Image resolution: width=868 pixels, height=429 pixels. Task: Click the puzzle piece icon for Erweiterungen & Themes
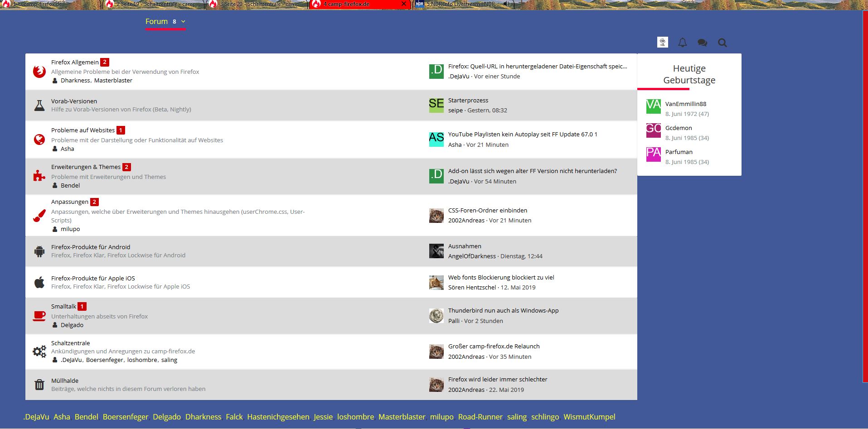coord(39,176)
